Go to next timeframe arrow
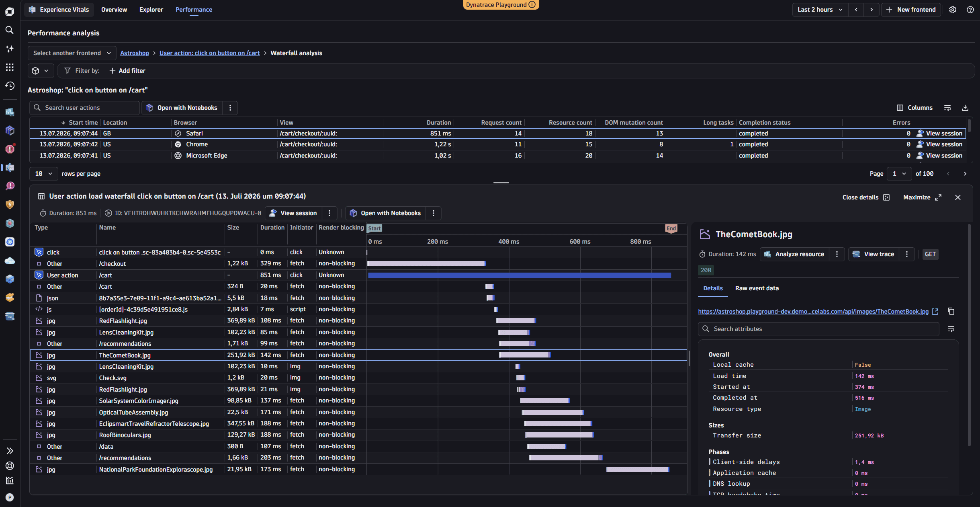The image size is (980, 507). click(x=872, y=10)
